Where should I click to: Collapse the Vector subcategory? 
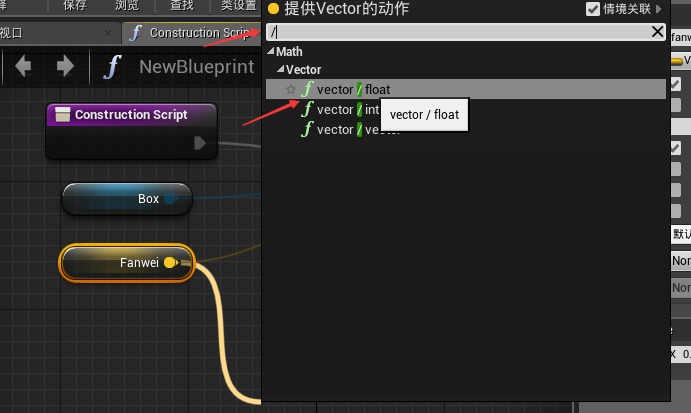(x=280, y=69)
